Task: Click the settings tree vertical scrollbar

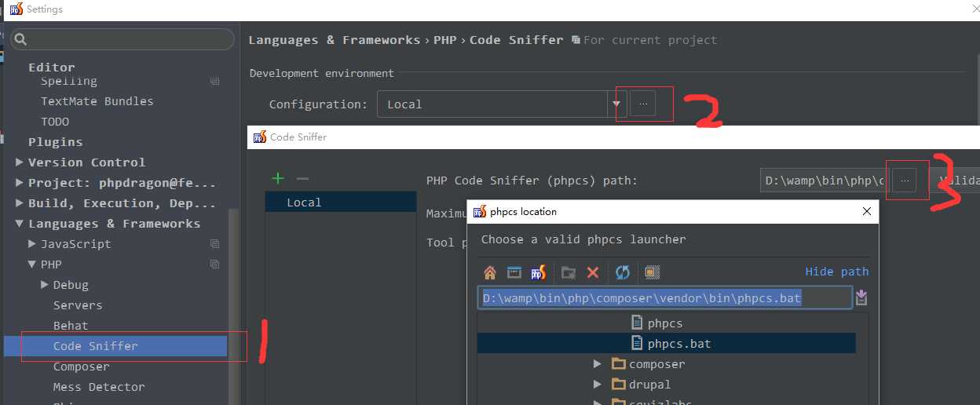Action: (232, 306)
